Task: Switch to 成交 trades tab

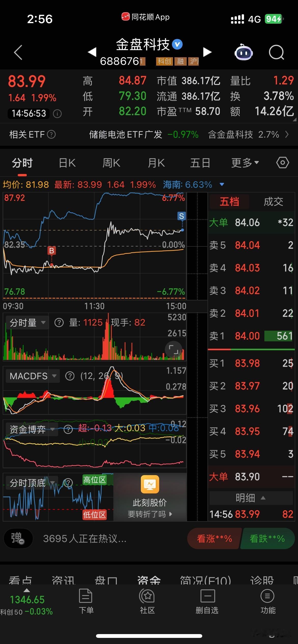Action: tap(273, 202)
